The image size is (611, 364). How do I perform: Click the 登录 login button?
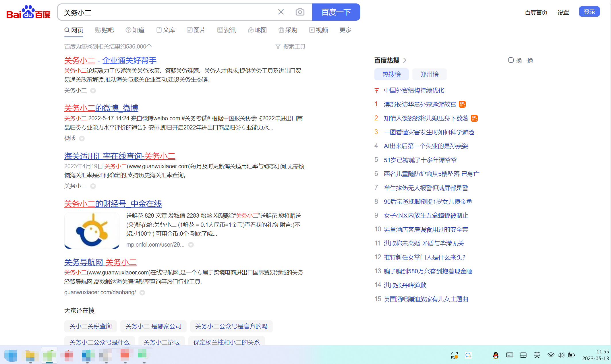[589, 12]
